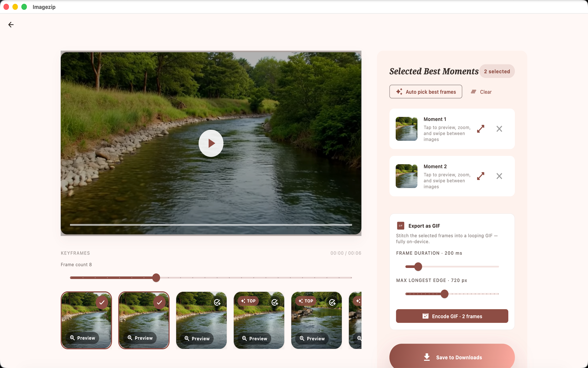
Task: Click the Max longest edge slider handle
Action: pos(444,294)
